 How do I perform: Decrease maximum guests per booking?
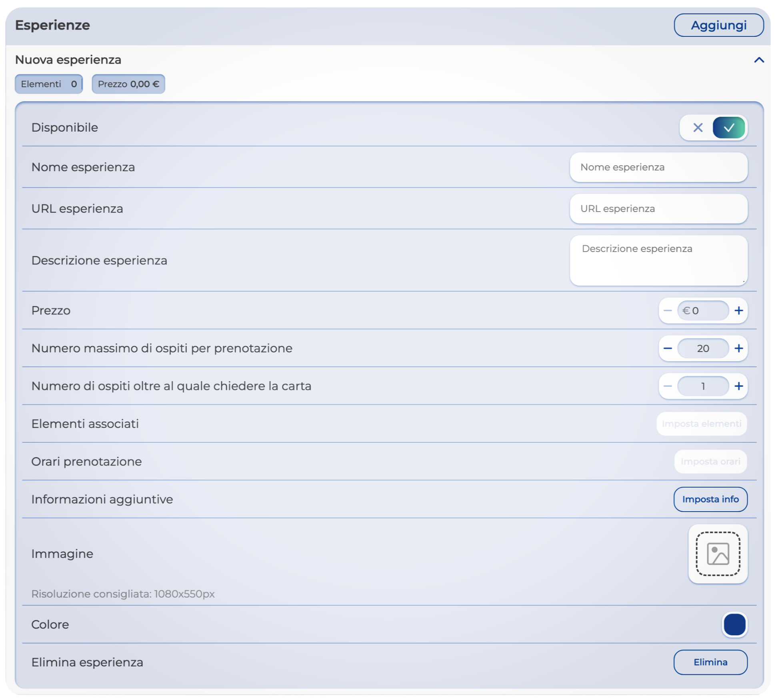(667, 348)
